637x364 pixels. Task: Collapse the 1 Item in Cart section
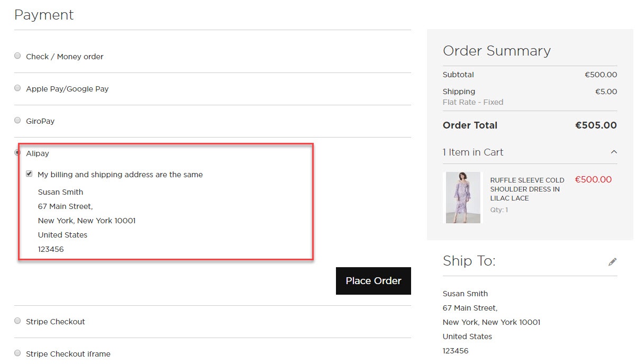coord(613,152)
